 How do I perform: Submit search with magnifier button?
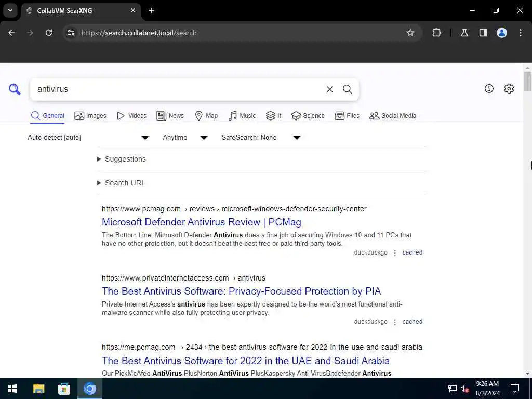[x=347, y=89]
